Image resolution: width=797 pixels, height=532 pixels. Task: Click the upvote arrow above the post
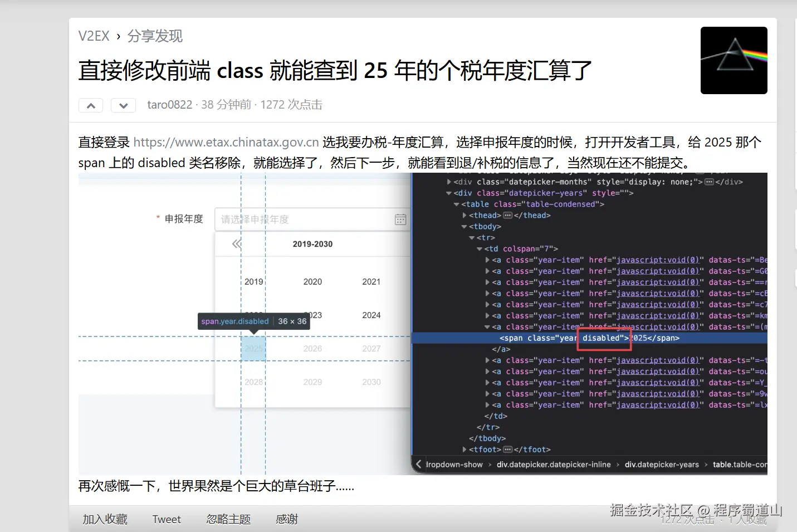pos(90,105)
